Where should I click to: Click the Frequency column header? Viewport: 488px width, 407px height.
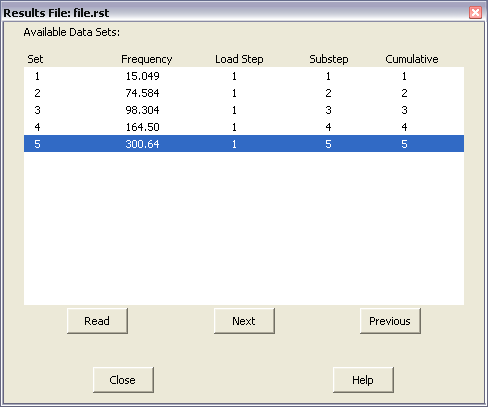pos(147,59)
